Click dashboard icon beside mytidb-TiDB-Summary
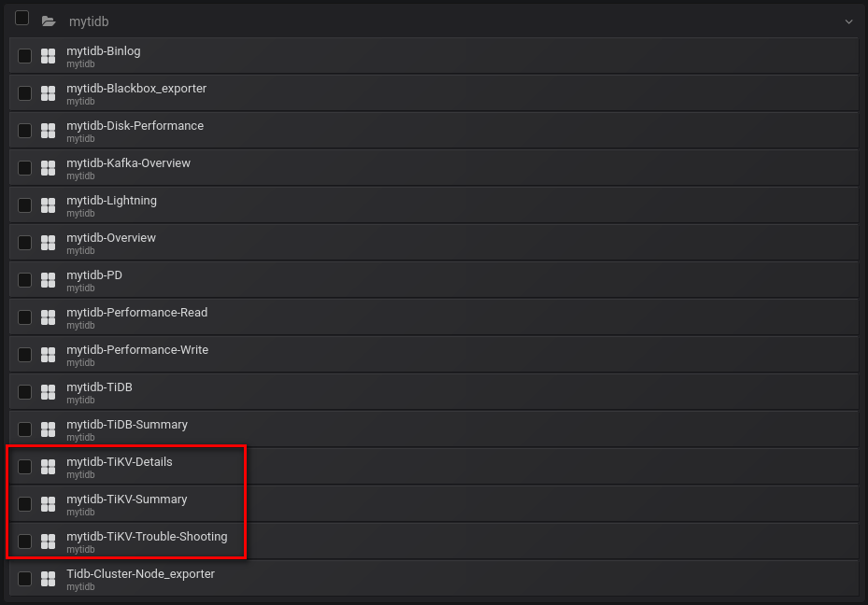Viewport: 868px width, 605px height. (x=49, y=429)
